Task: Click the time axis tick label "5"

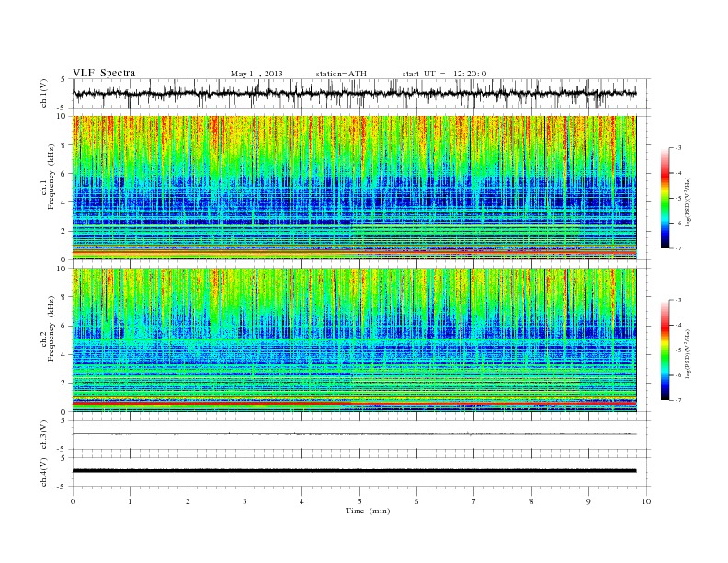Action: click(359, 501)
